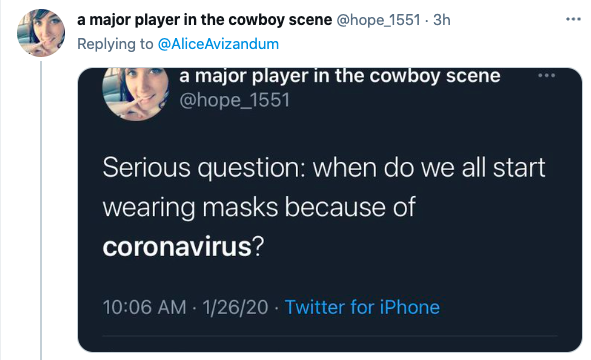
Task: Click the round avatar inside the dark screenshot
Action: 135,94
